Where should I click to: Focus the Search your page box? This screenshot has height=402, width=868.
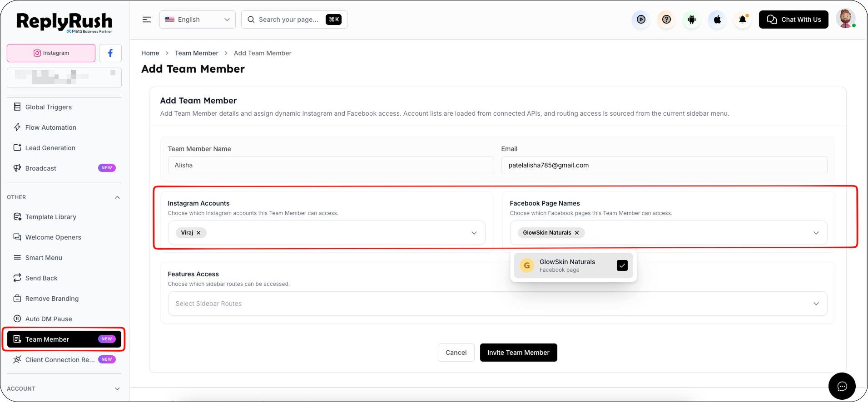click(294, 20)
